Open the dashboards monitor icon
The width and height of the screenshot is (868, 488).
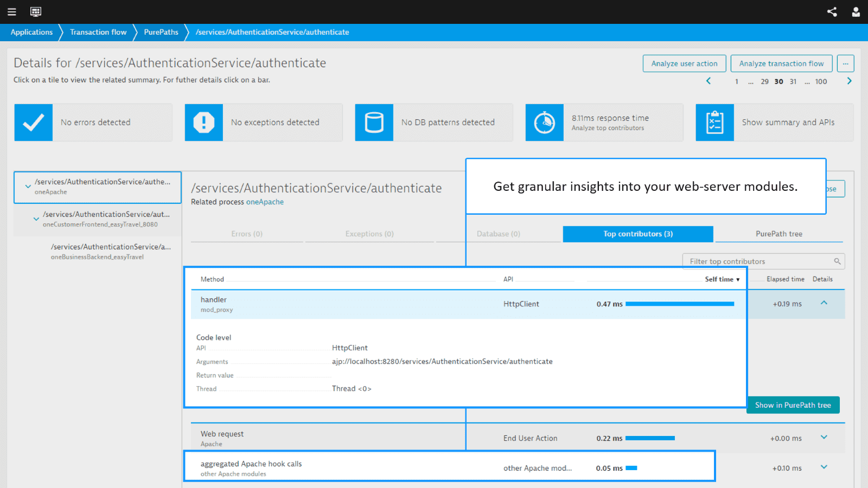pos(36,11)
